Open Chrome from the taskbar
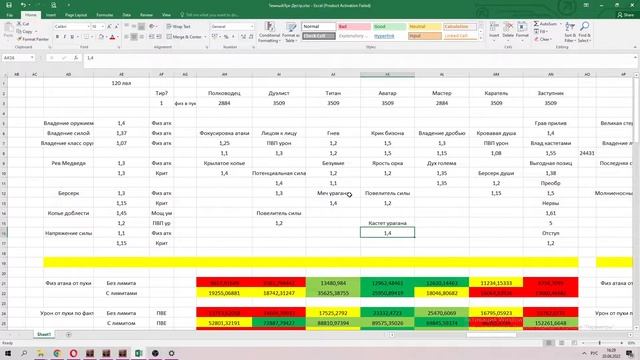The width and height of the screenshot is (640, 360). tap(57, 353)
